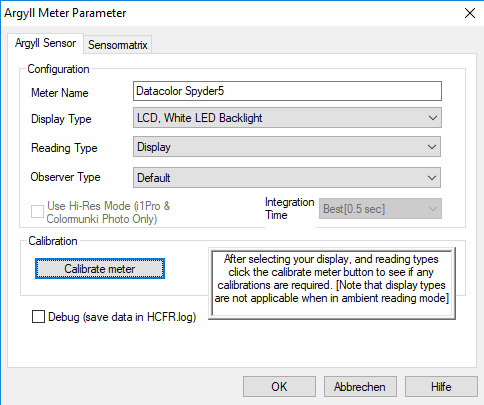The image size is (484, 405).
Task: Click the Meter Name text field
Action: [x=287, y=91]
